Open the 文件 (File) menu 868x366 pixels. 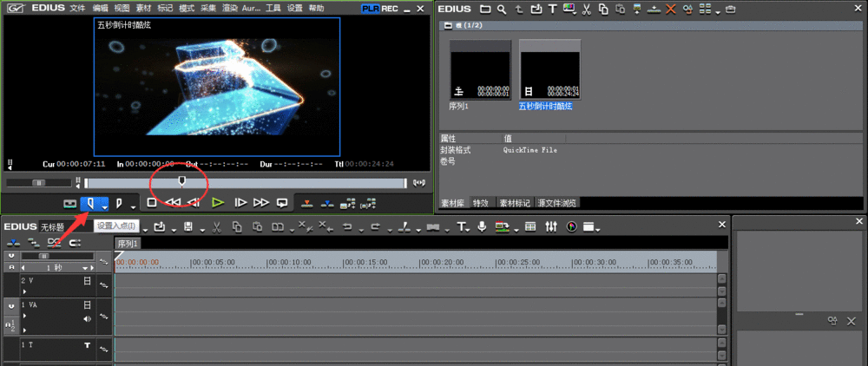coord(77,8)
